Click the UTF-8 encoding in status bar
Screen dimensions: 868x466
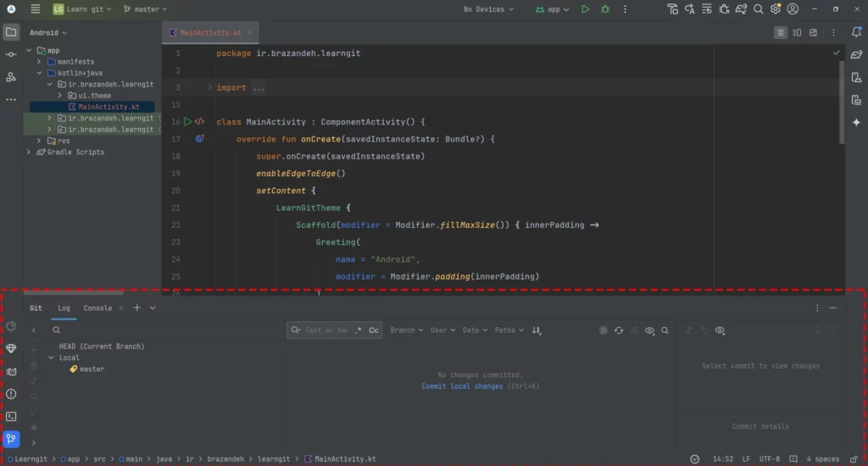pyautogui.click(x=770, y=459)
